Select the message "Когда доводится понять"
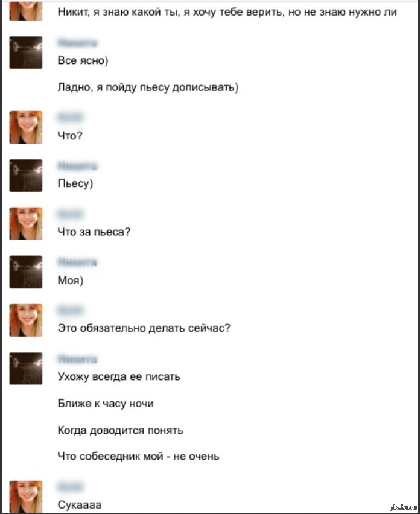This screenshot has width=420, height=514. click(x=120, y=430)
